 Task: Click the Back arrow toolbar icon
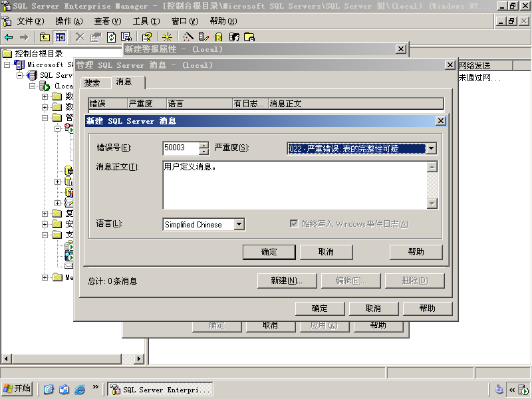[9, 37]
